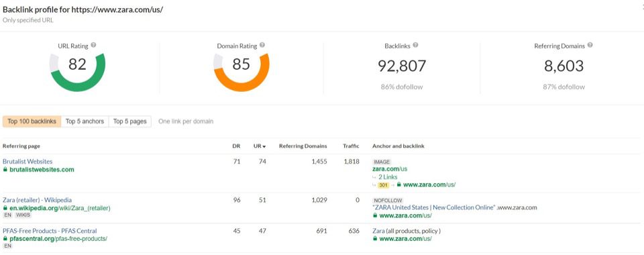This screenshot has width=644, height=255.
Task: Click the 87% dofollow text
Action: click(563, 87)
